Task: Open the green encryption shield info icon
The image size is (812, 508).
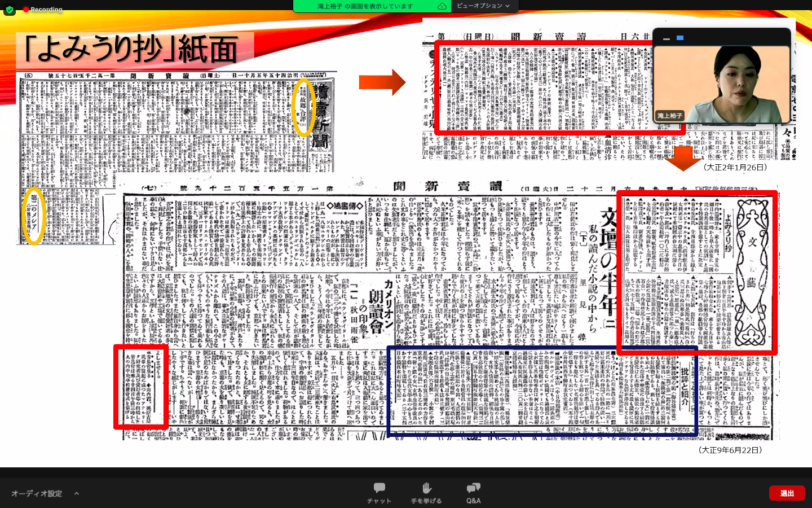Action: [9, 10]
